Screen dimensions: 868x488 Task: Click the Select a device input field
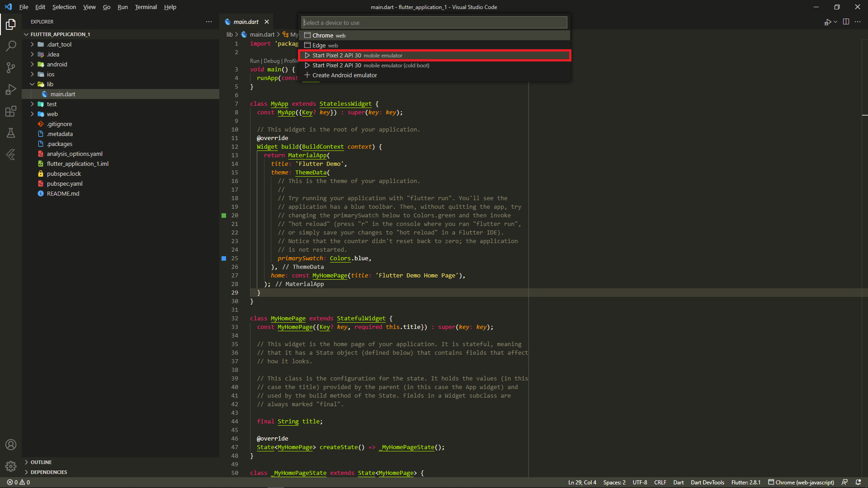[x=434, y=23]
